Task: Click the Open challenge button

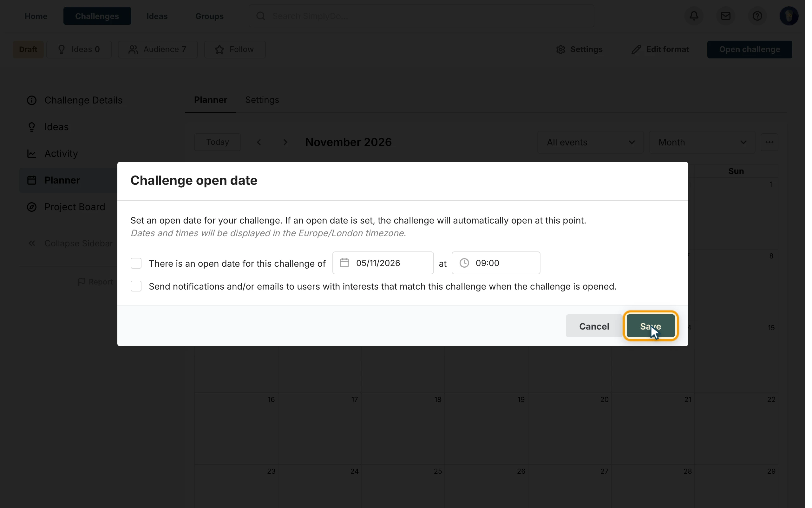Action: pos(749,50)
